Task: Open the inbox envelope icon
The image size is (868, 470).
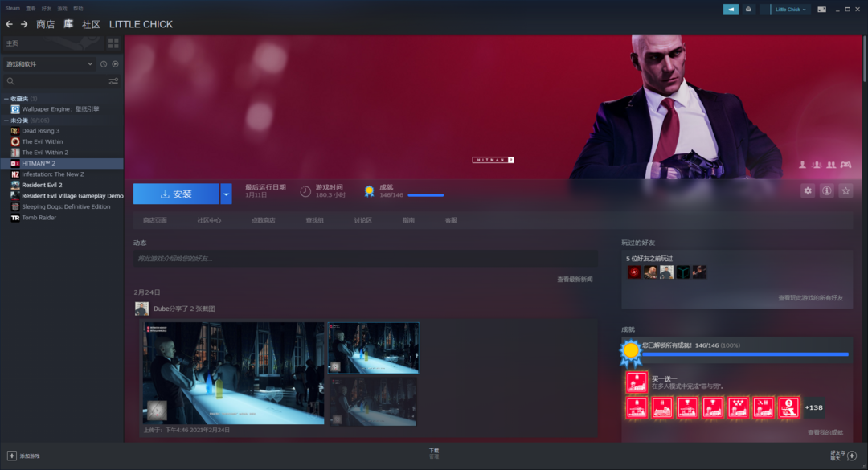Action: click(748, 10)
